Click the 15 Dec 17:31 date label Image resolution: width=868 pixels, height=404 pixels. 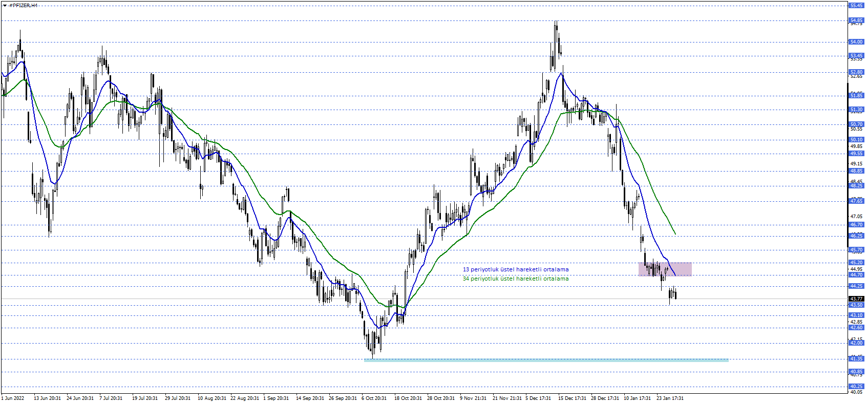pyautogui.click(x=572, y=398)
